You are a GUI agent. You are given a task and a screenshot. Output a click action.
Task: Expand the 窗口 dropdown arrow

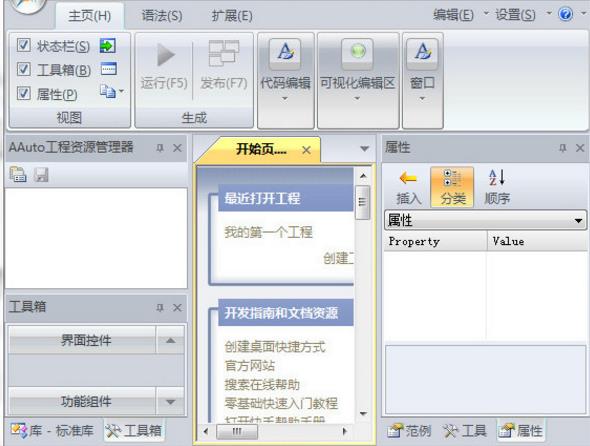[x=422, y=99]
